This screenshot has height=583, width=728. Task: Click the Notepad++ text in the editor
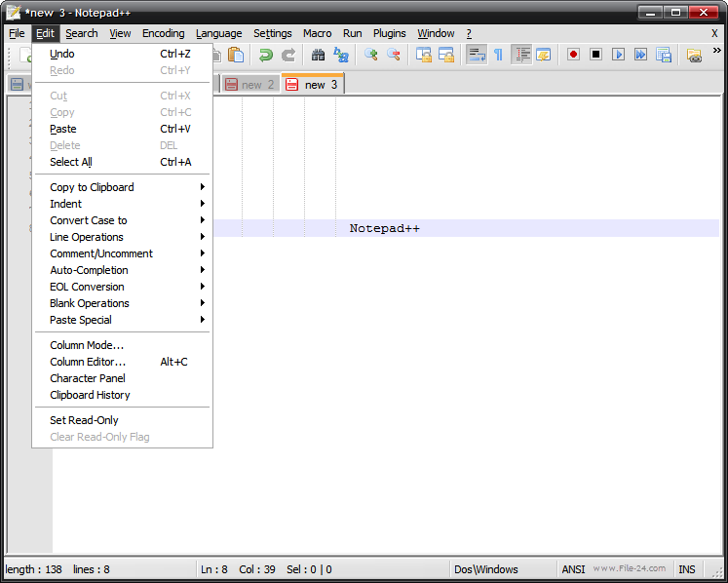384,228
